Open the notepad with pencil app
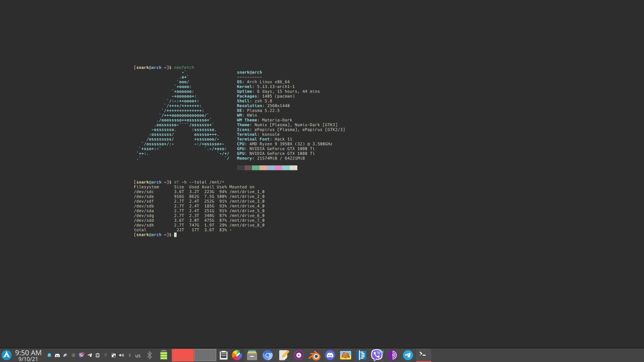This screenshot has width=644, height=362. 283,355
